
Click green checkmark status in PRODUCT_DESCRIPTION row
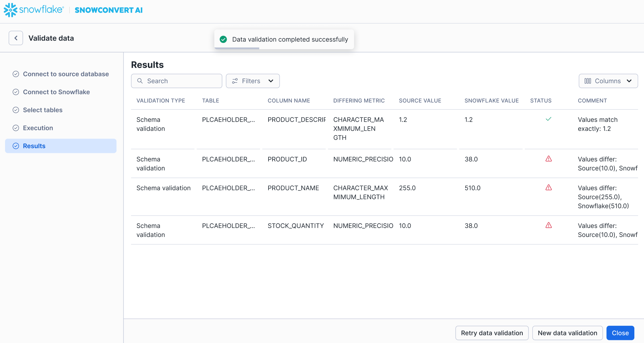[548, 119]
